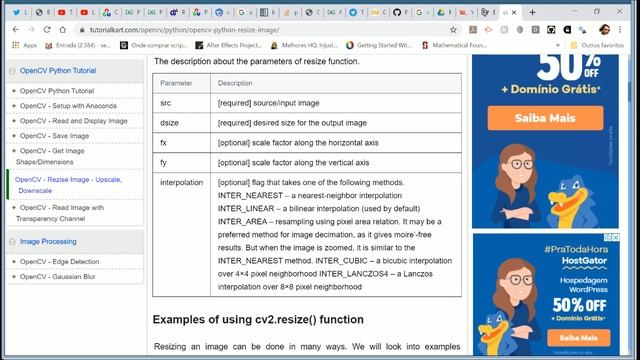Bookmark this page with the star
Screen dimensions: 640x360
point(453,30)
